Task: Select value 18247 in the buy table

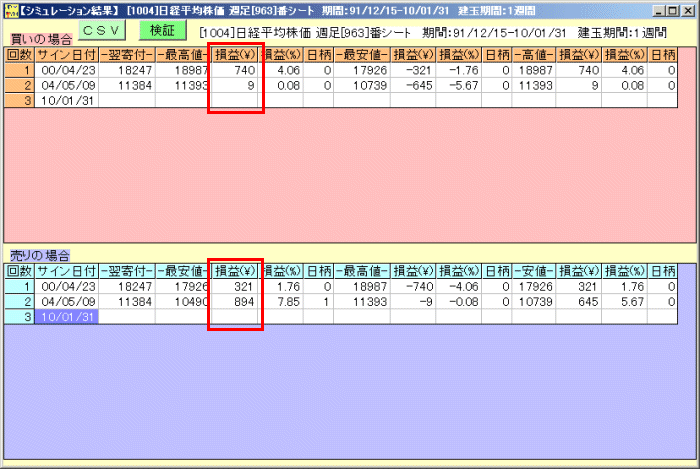Action: click(x=127, y=70)
